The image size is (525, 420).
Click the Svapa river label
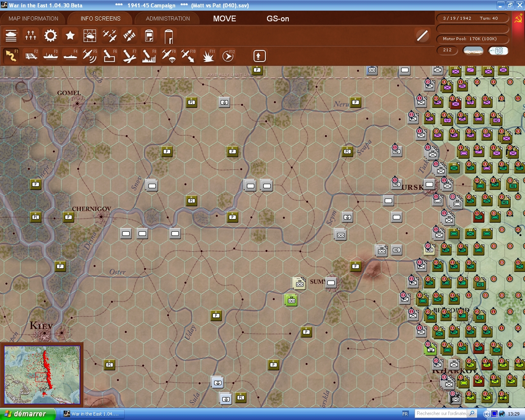coord(364,148)
